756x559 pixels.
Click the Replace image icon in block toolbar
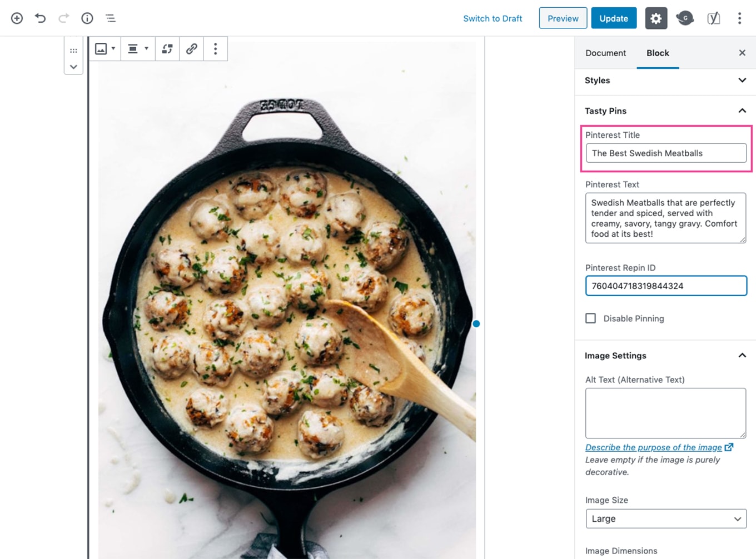[167, 49]
